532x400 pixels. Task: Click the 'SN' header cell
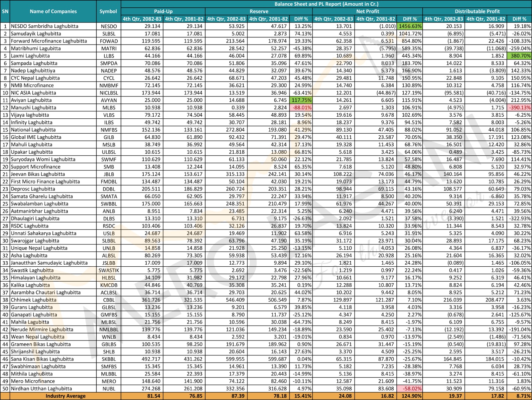[x=5, y=11]
